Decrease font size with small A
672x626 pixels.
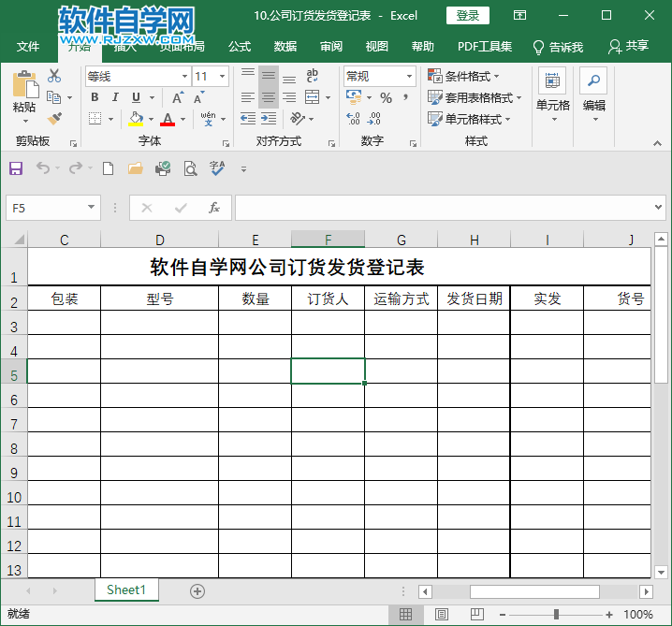coord(198,97)
